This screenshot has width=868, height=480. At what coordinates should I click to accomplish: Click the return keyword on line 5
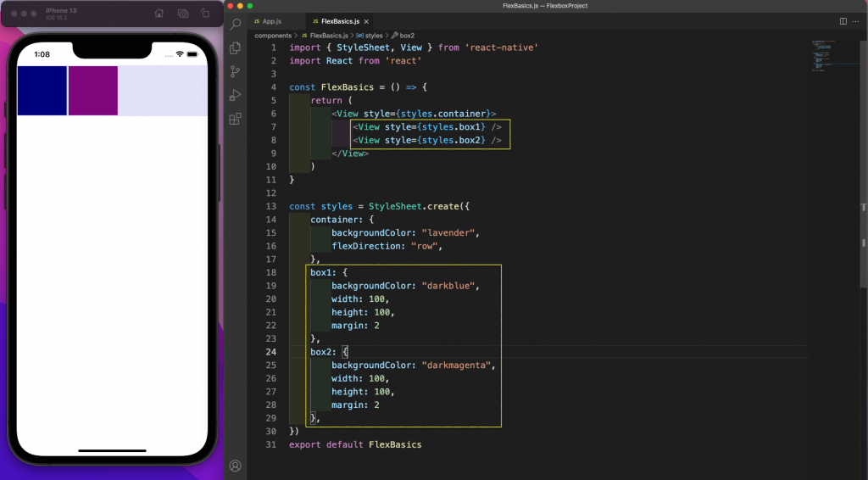point(326,101)
